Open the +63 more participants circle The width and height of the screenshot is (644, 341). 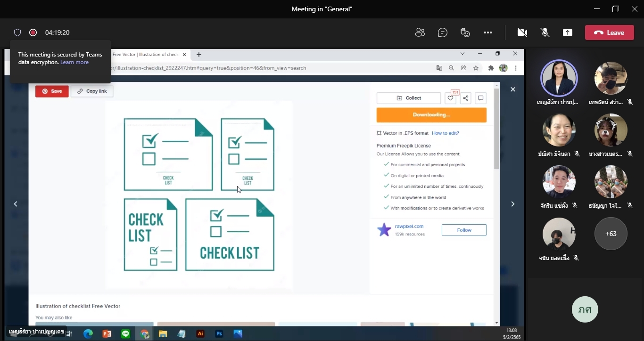611,234
